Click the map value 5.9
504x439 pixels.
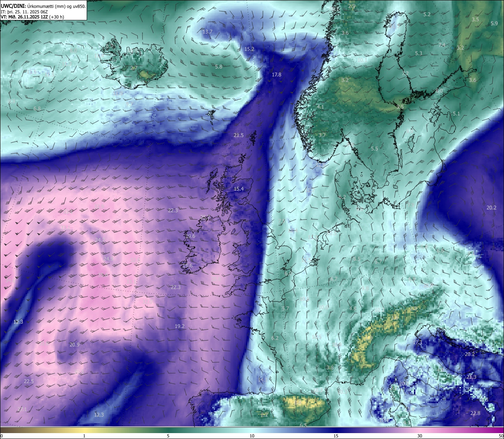494,23
